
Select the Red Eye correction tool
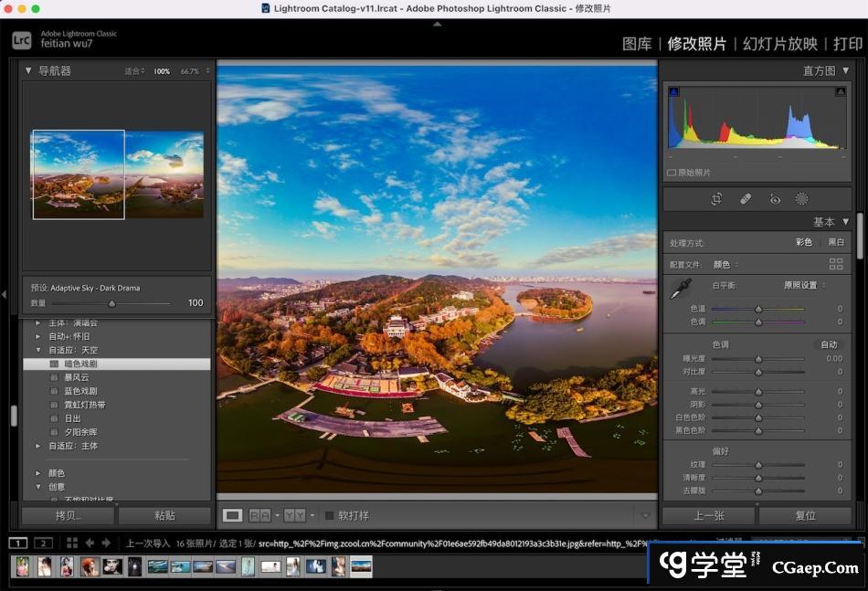tap(775, 199)
